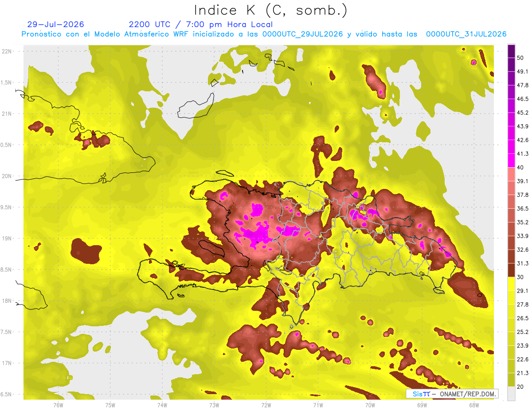Click the color bar value "37.8"
This screenshot has height=411, width=532.
pyautogui.click(x=523, y=195)
